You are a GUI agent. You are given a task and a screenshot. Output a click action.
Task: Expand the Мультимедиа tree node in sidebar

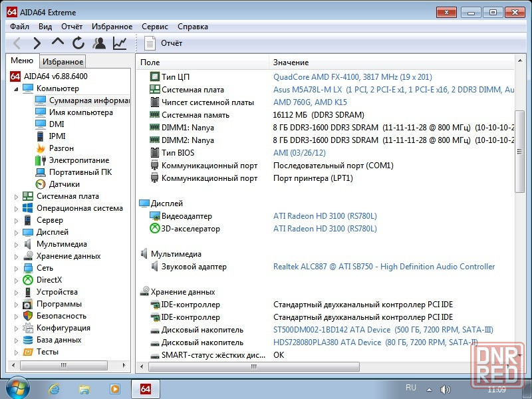coord(16,245)
